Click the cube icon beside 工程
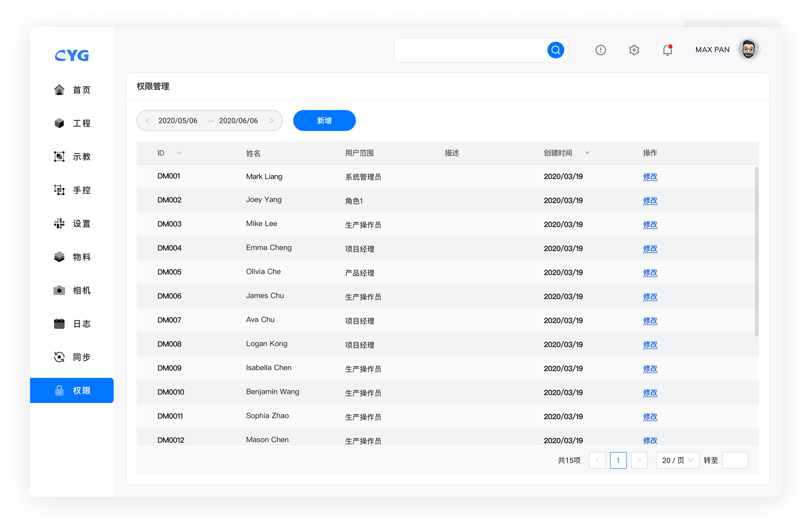The image size is (812, 530). click(x=59, y=123)
